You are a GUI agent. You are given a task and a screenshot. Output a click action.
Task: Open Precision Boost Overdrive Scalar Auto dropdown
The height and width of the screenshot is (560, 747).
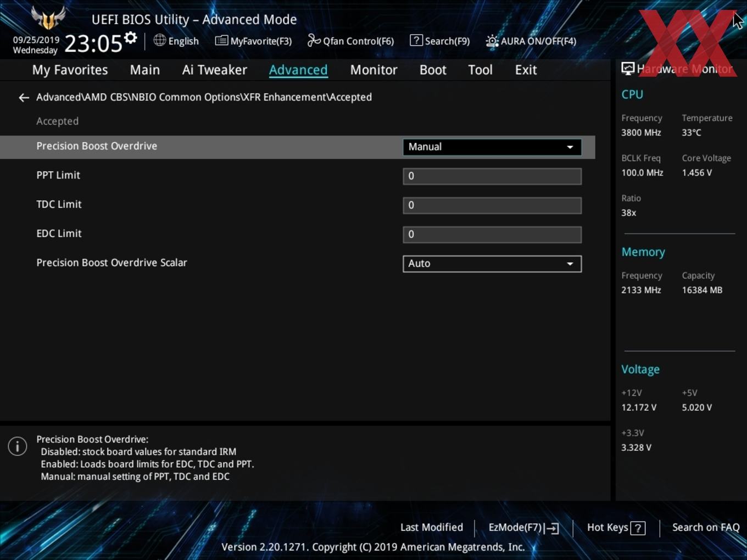point(492,264)
